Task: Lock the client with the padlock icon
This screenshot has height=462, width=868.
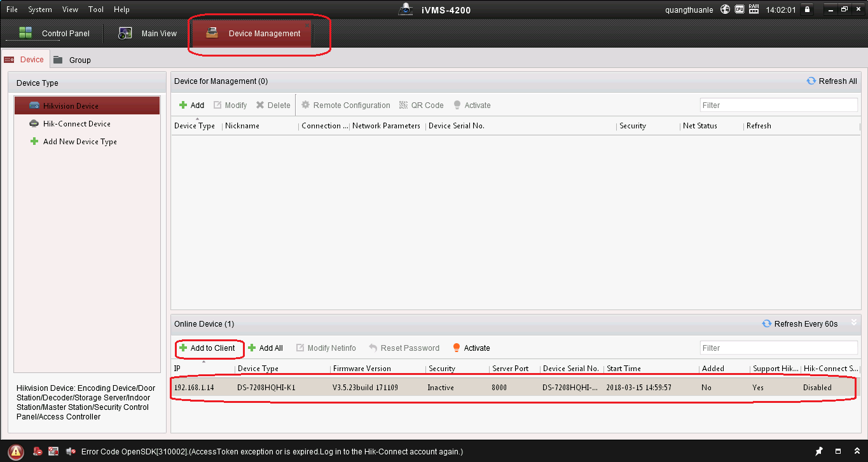Action: click(807, 10)
